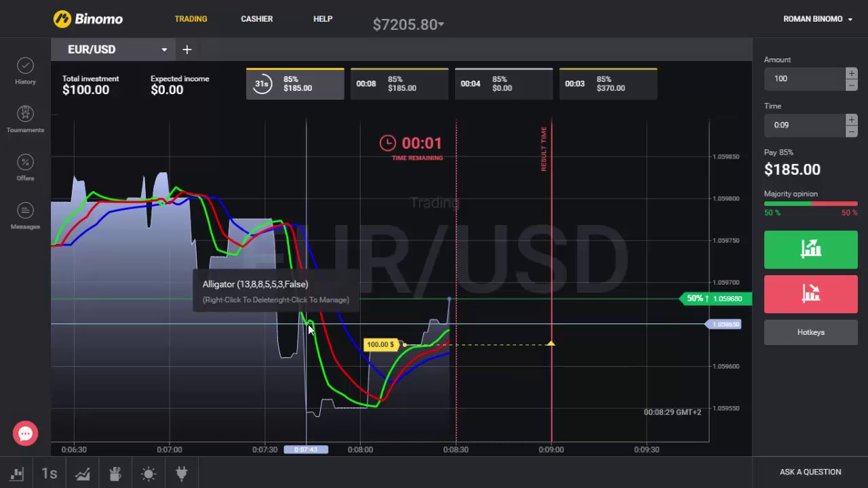Decrease the Time with minus stepper

click(851, 131)
